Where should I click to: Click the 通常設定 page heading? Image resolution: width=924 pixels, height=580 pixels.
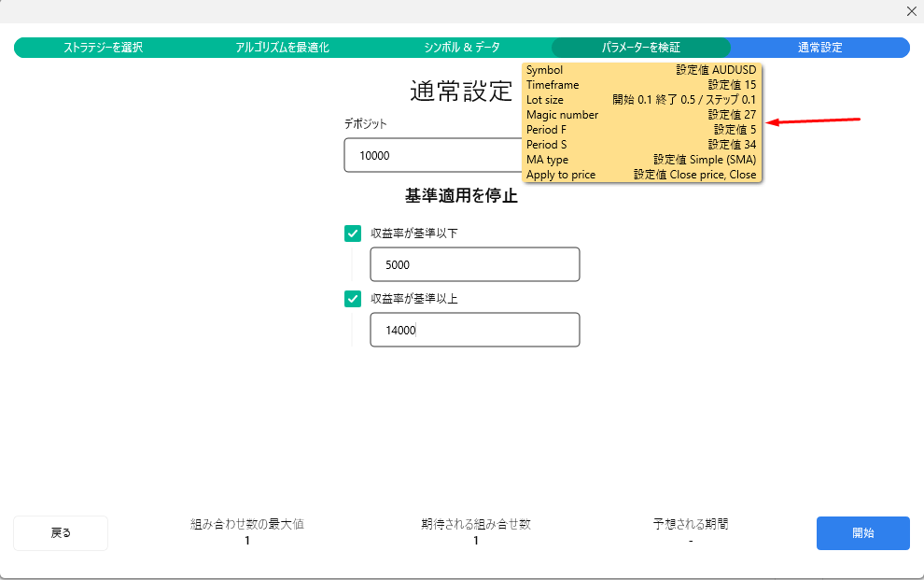461,92
